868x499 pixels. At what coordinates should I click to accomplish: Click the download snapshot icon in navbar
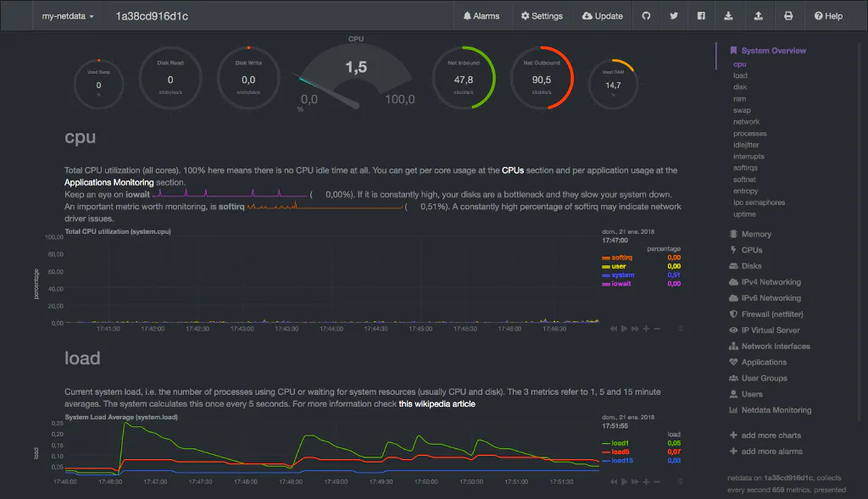728,16
